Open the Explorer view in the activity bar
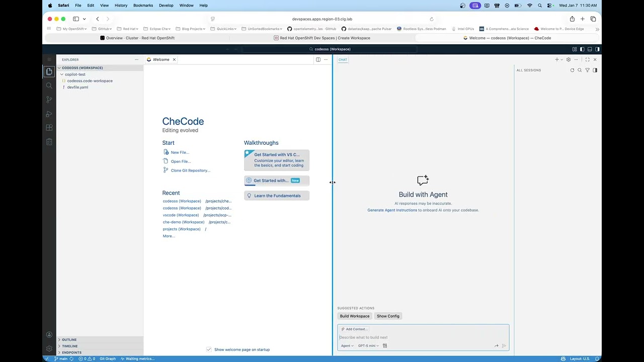 coord(49,71)
